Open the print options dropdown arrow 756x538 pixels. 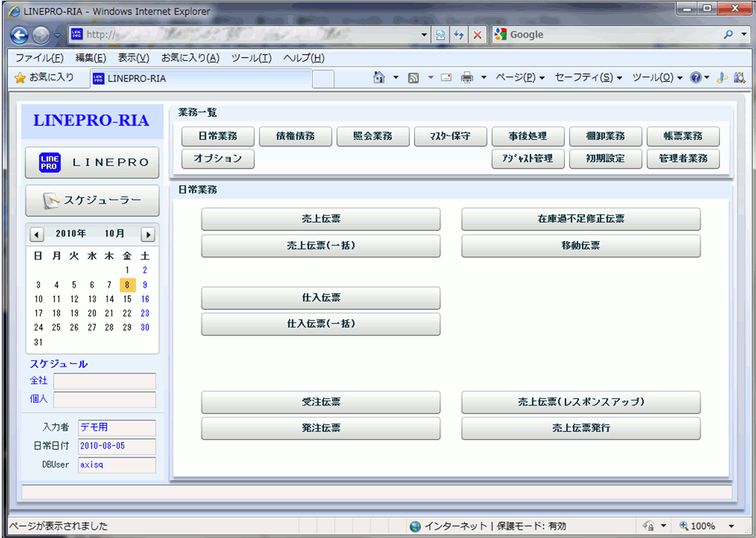tap(484, 78)
